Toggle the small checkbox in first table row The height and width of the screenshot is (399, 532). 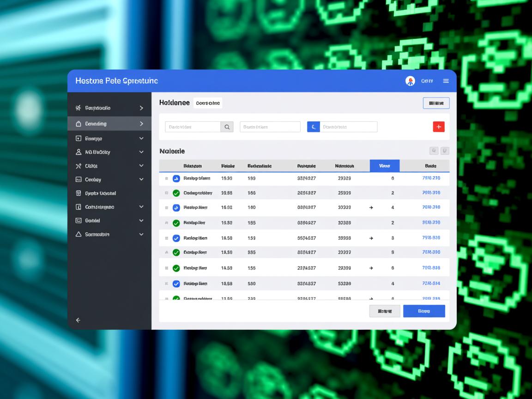click(166, 178)
